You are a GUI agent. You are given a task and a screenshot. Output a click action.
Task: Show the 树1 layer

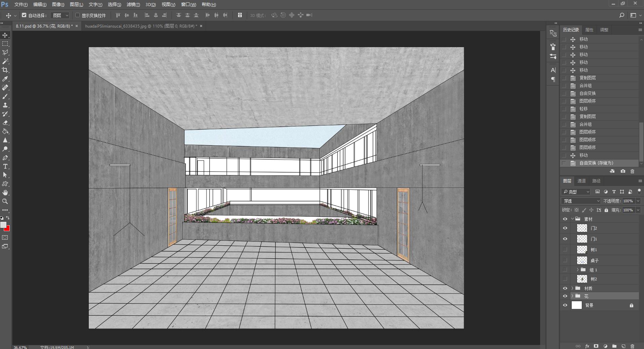click(565, 250)
